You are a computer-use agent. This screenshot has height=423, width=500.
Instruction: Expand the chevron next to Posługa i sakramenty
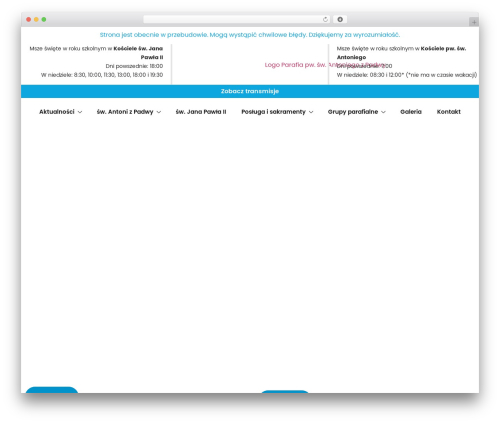click(311, 112)
